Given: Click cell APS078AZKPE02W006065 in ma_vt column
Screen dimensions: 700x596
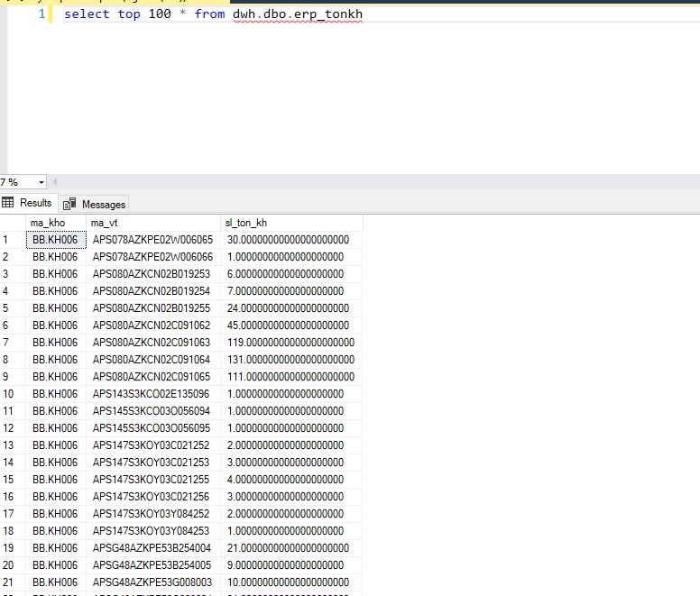Looking at the screenshot, I should [152, 240].
